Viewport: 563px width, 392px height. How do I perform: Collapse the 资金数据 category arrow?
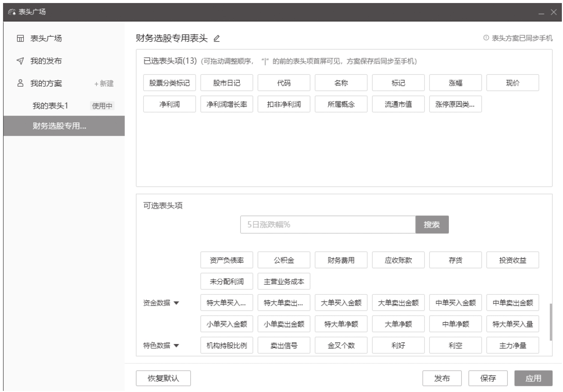pyautogui.click(x=176, y=303)
